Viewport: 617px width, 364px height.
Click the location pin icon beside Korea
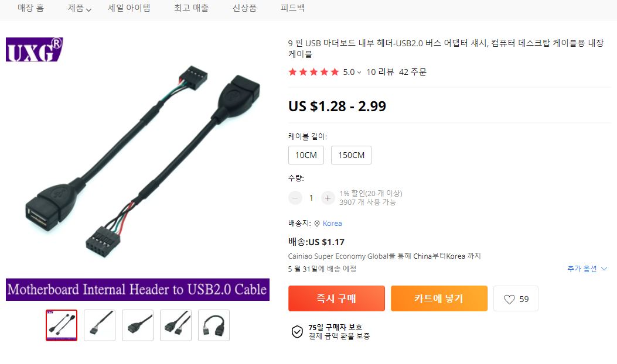[317, 224]
